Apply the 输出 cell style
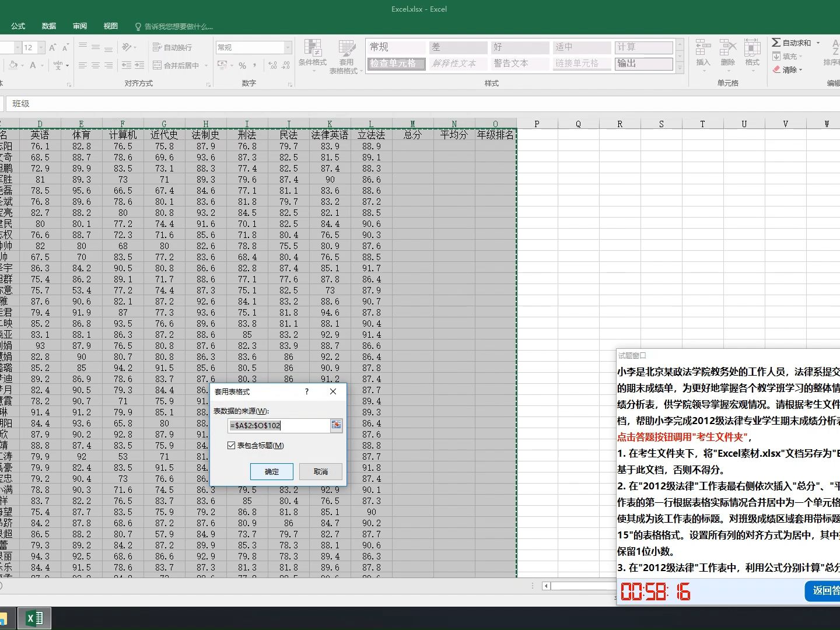The width and height of the screenshot is (840, 630). click(644, 64)
